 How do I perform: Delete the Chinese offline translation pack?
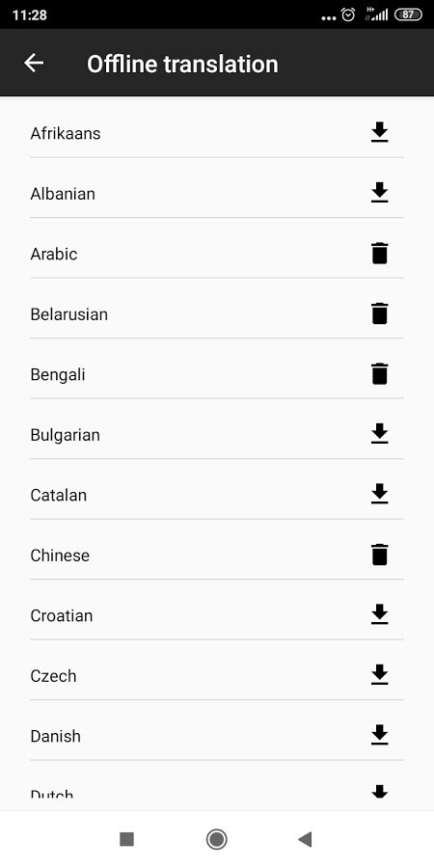coord(380,556)
